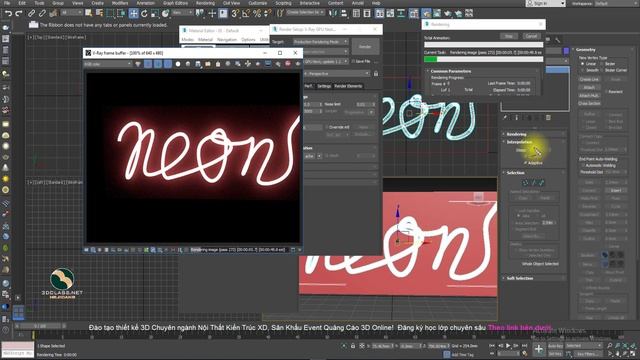The height and width of the screenshot is (360, 640).
Task: Open the Graph Editors menu
Action: coord(176,3)
